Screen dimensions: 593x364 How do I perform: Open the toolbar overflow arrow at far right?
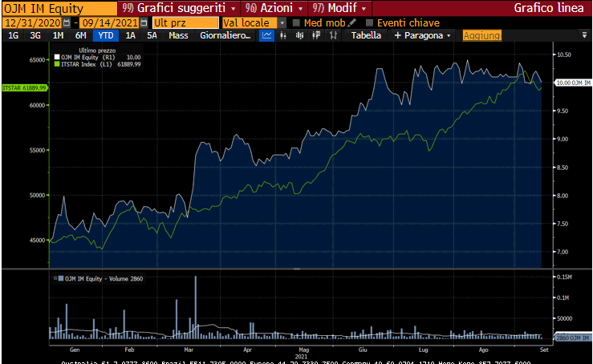(x=584, y=35)
